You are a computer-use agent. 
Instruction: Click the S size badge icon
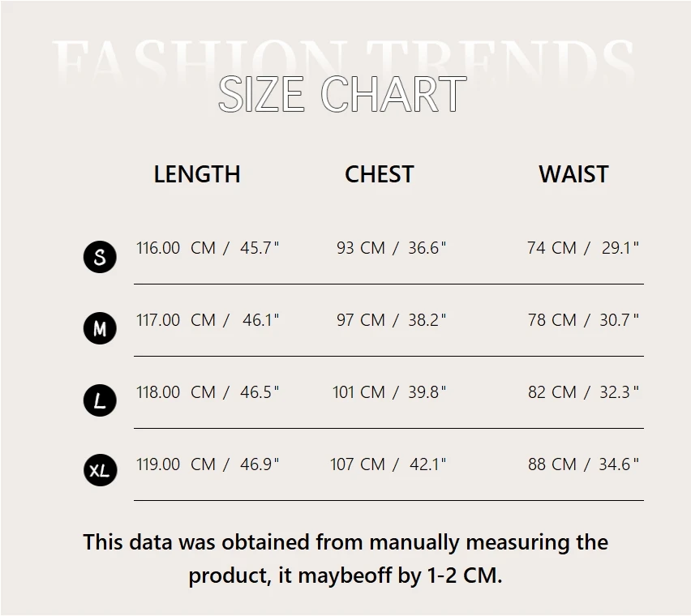(x=100, y=257)
